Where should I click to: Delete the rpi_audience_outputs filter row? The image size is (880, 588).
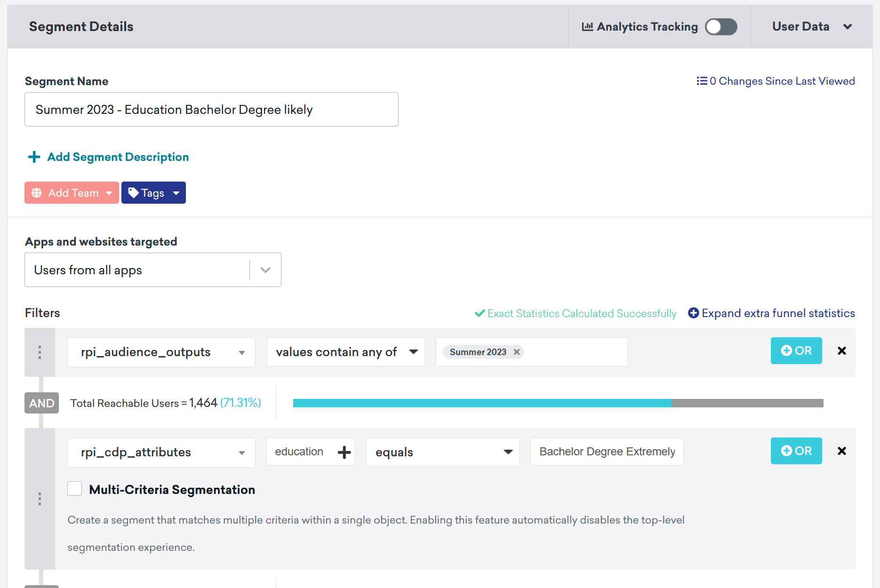(842, 351)
